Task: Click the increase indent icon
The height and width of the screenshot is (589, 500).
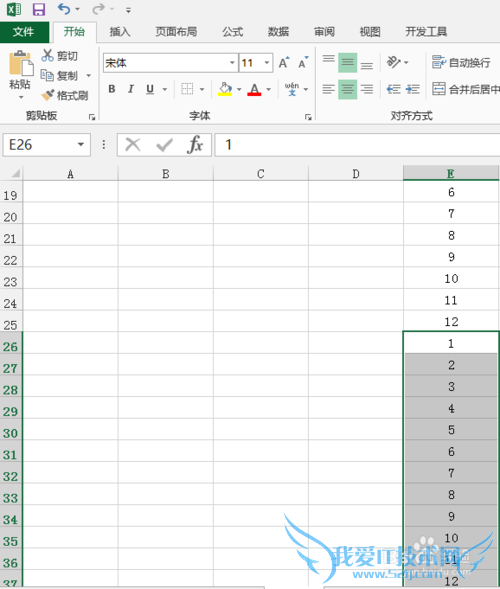Action: 413,89
